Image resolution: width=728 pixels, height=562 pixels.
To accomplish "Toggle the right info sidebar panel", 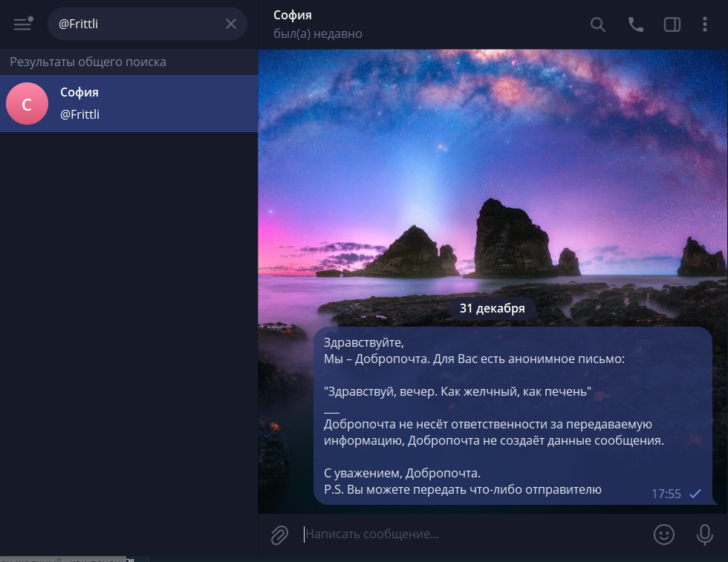I will pyautogui.click(x=672, y=24).
